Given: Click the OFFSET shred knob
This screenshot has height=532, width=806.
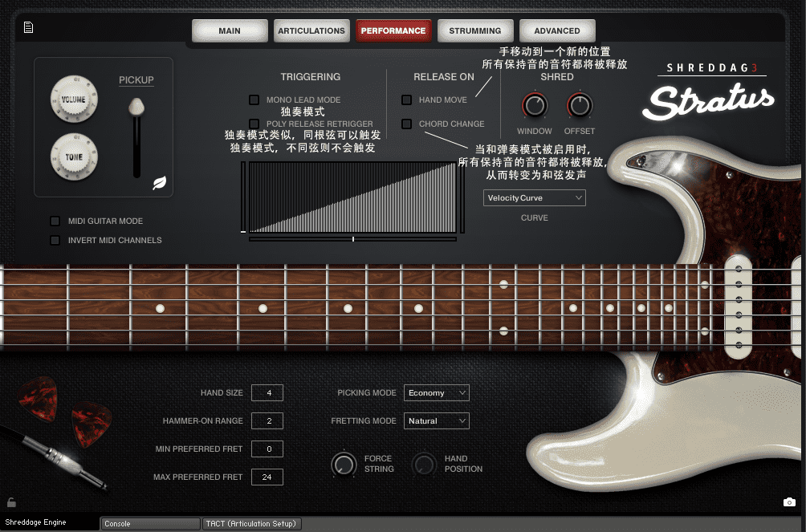Looking at the screenshot, I should point(580,106).
